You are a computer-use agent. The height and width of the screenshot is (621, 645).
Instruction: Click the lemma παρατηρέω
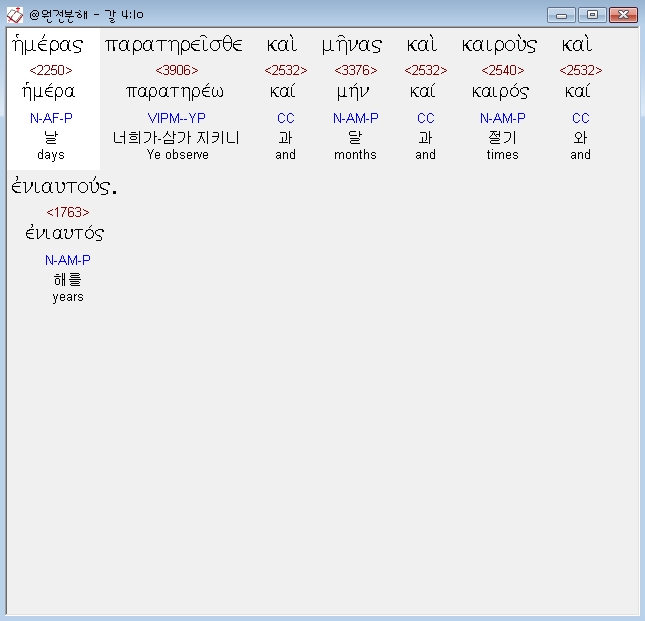(175, 92)
